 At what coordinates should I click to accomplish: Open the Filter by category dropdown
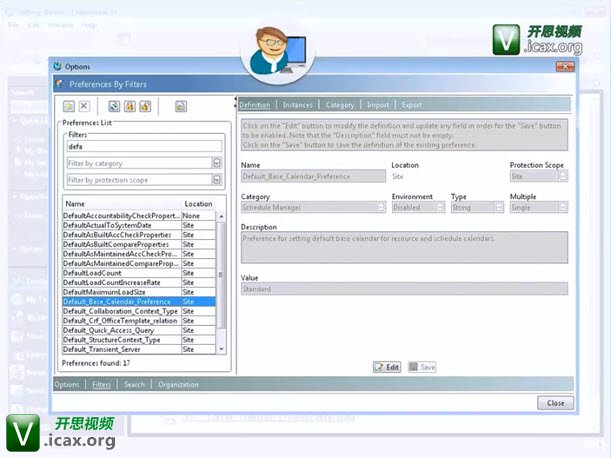click(217, 163)
